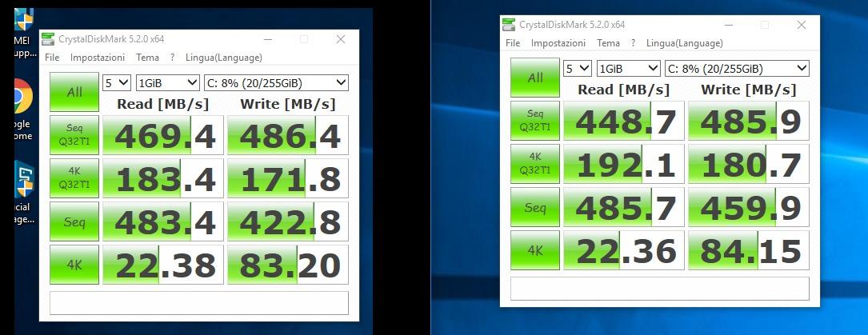Click comment text field in right window
868x335 pixels.
point(659,289)
